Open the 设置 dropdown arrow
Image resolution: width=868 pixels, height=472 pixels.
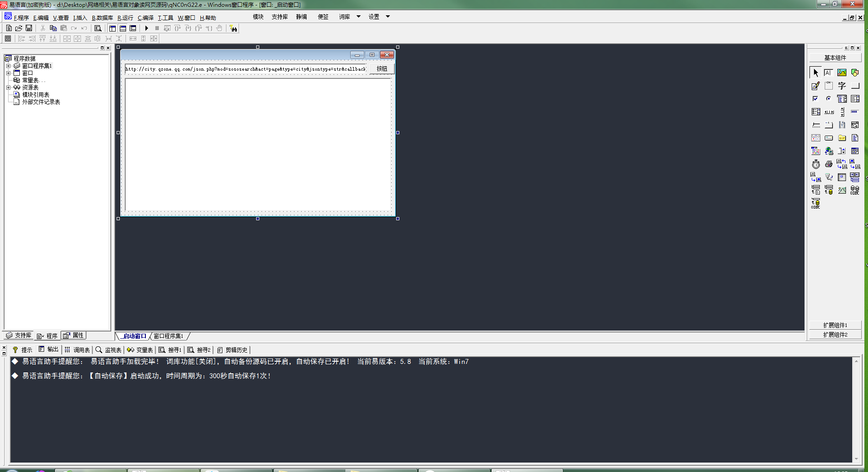(x=388, y=17)
